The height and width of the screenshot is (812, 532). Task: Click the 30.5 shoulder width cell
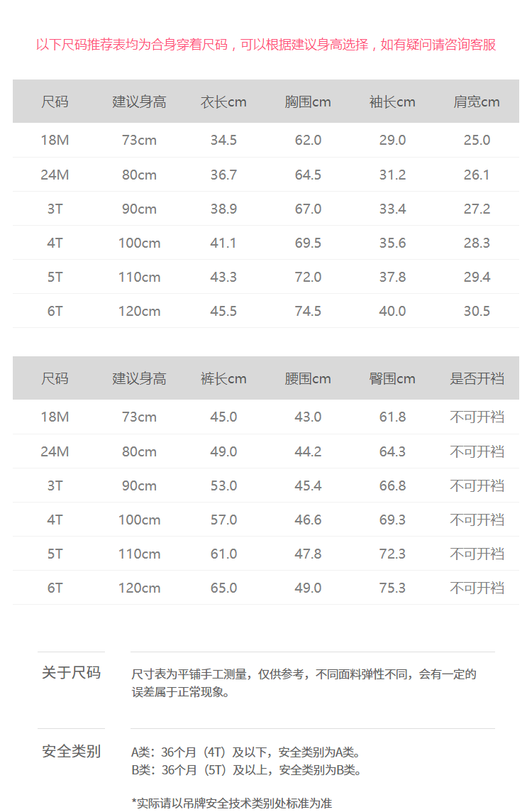pyautogui.click(x=477, y=311)
